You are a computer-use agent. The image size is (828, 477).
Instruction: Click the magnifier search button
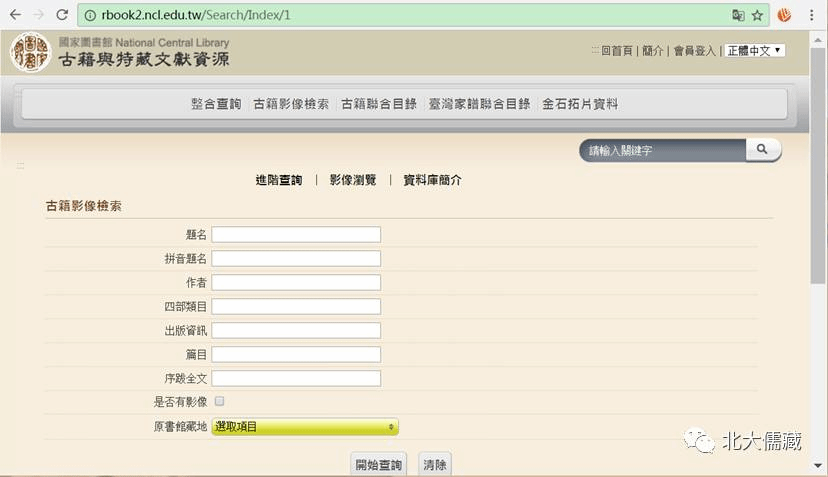click(762, 150)
